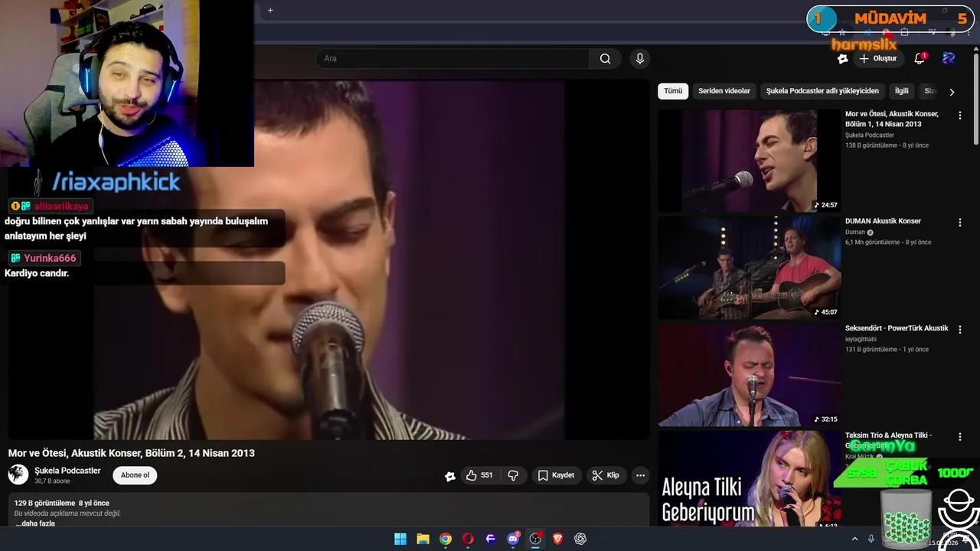Select the Seriden videolar chip
Screen dimensions: 980x551
pyautogui.click(x=724, y=91)
